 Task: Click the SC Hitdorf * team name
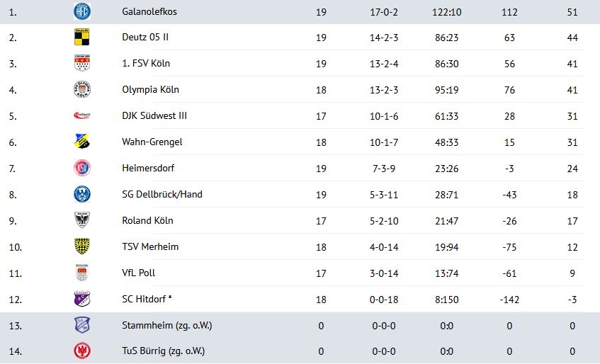coord(147,300)
